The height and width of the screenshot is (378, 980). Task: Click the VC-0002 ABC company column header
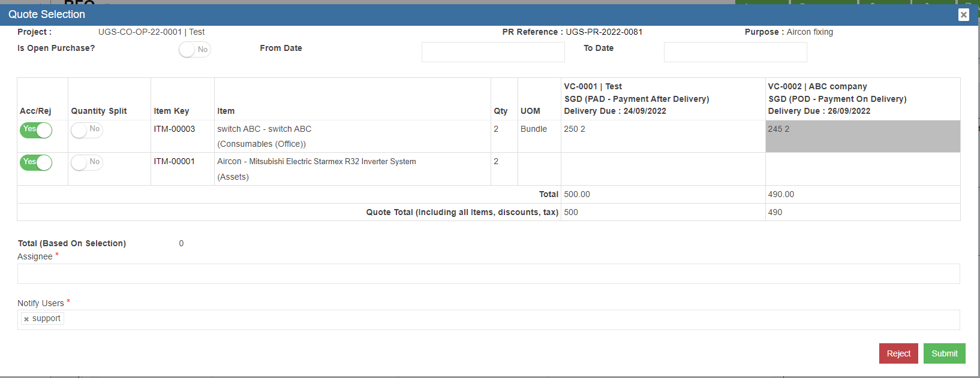point(862,99)
